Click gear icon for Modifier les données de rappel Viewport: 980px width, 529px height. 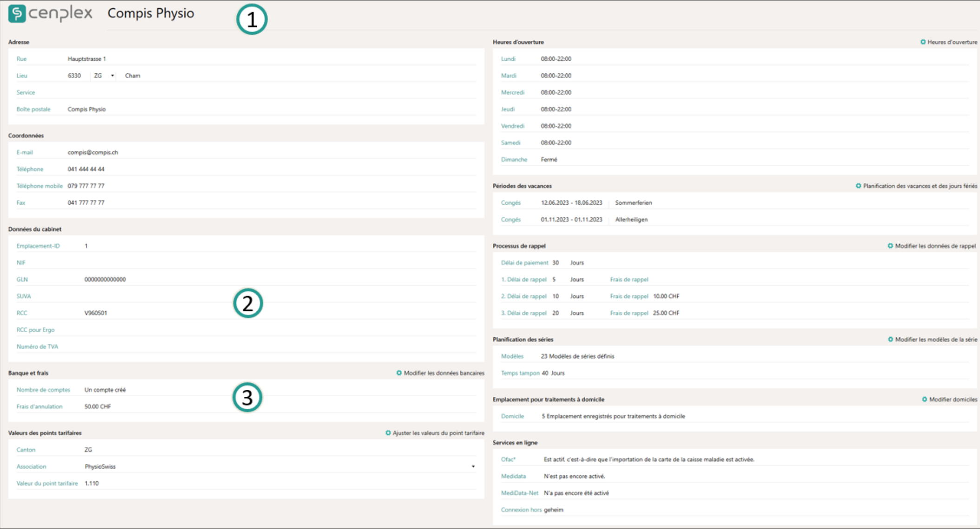point(890,245)
